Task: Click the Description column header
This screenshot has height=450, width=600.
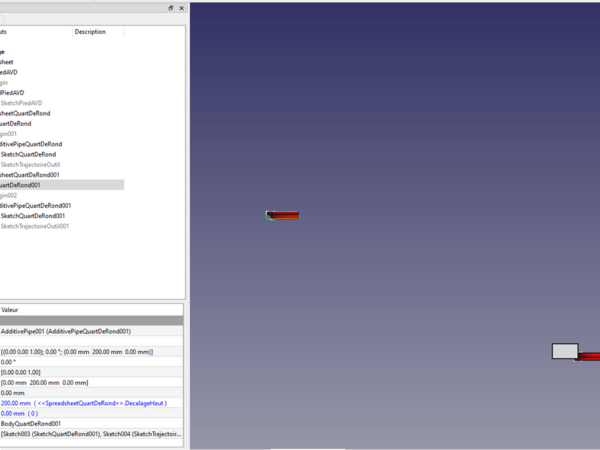Action: click(x=90, y=32)
